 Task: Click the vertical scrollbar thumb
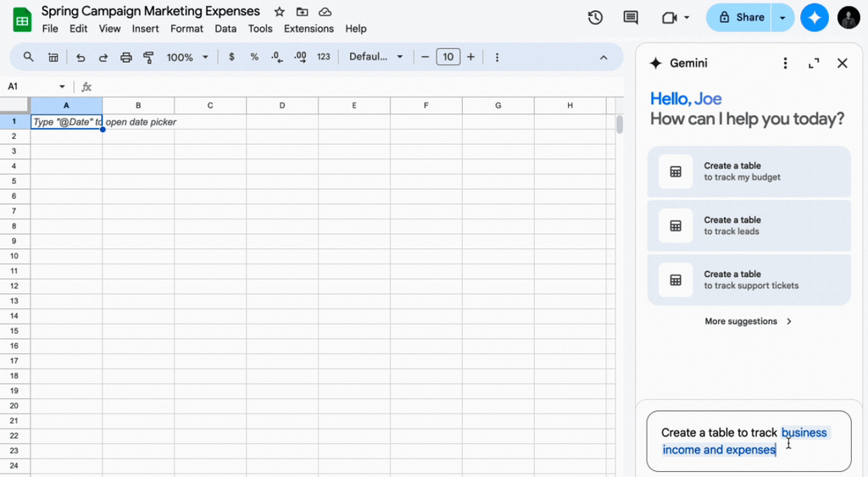(620, 125)
